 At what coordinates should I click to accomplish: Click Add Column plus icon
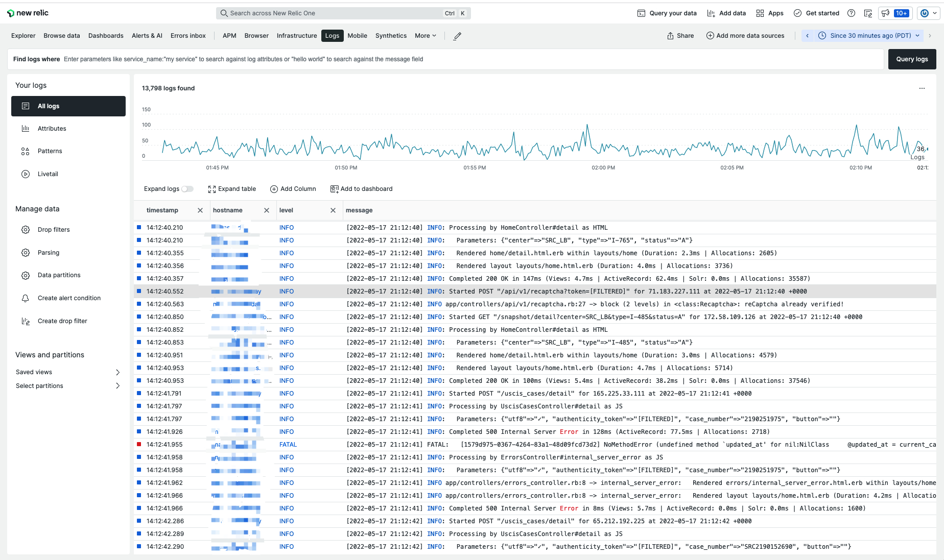coord(274,189)
